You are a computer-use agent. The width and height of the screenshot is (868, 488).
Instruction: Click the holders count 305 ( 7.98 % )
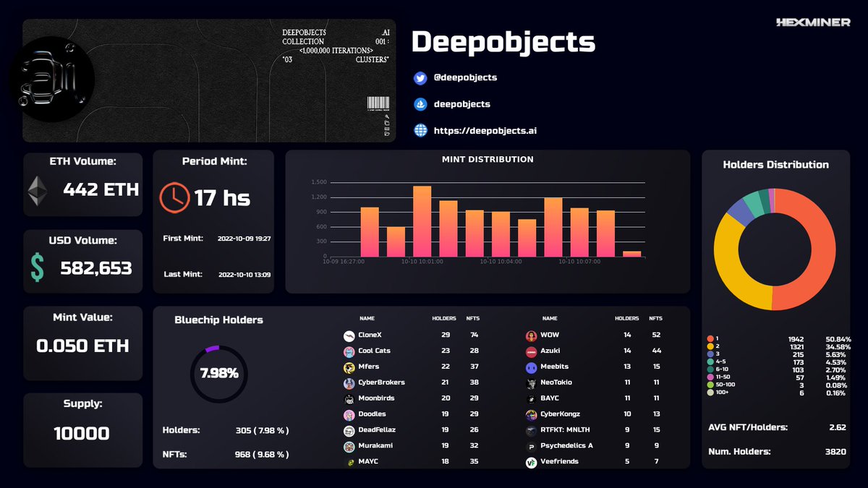262,431
